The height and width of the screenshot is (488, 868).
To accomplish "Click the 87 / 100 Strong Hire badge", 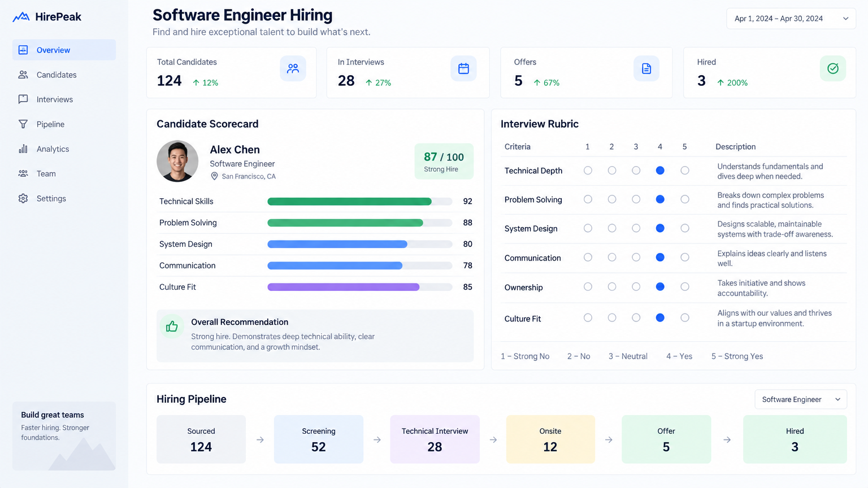I will pyautogui.click(x=444, y=162).
